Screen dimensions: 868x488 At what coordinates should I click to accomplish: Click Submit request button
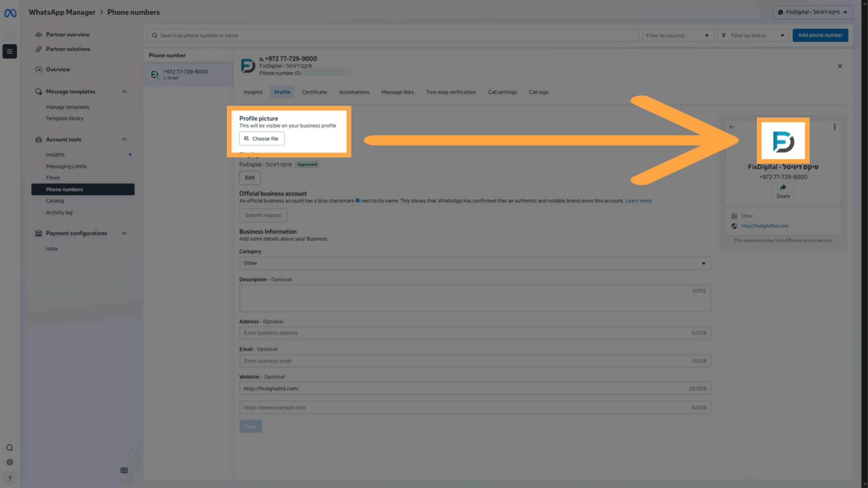tap(263, 215)
